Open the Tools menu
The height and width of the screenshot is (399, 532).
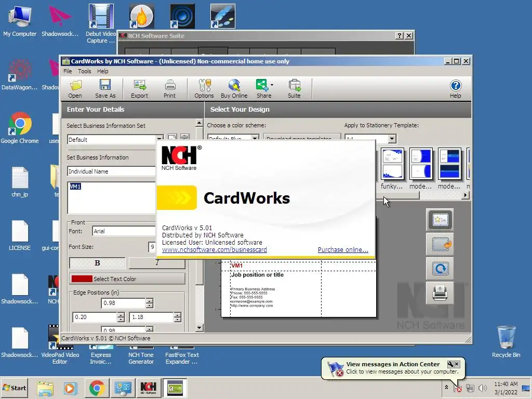(85, 71)
